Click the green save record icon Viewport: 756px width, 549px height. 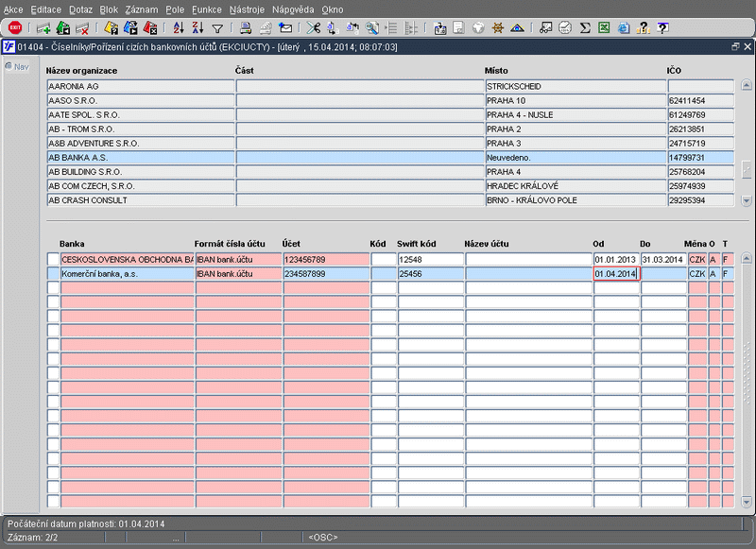63,28
